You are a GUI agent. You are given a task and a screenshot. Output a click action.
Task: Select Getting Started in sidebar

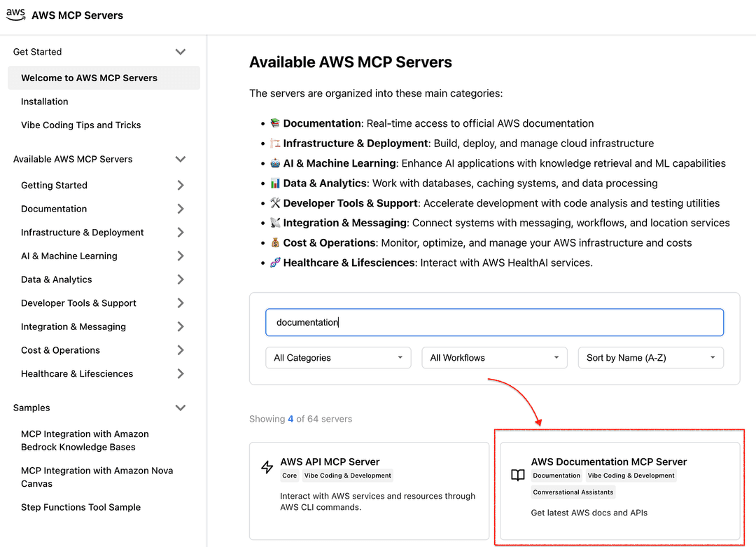click(54, 185)
